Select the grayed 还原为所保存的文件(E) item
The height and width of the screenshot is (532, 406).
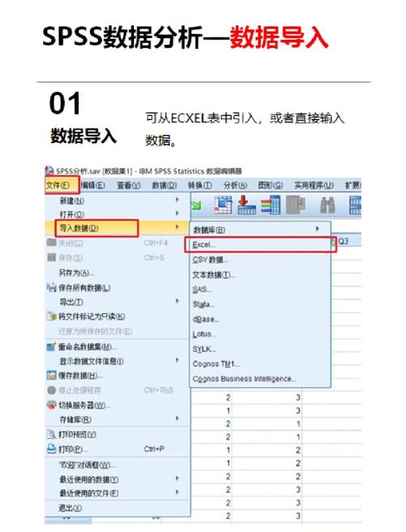118,331
